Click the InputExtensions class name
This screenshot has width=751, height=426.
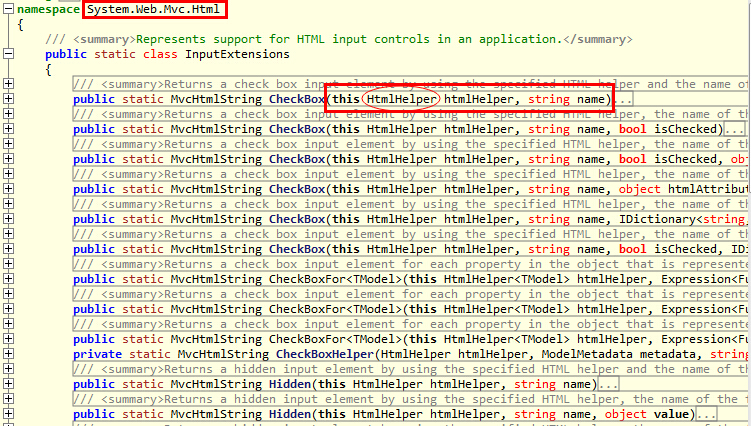(x=237, y=54)
